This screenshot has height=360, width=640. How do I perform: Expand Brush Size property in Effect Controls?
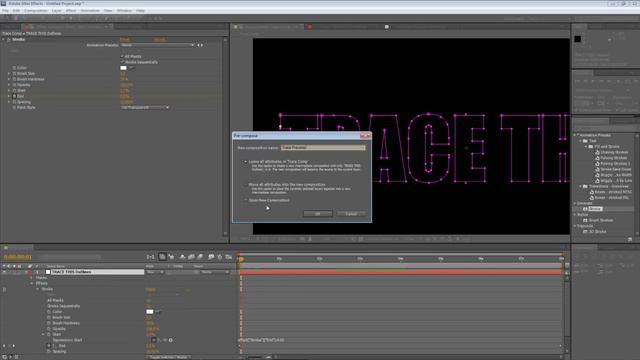tap(9, 73)
